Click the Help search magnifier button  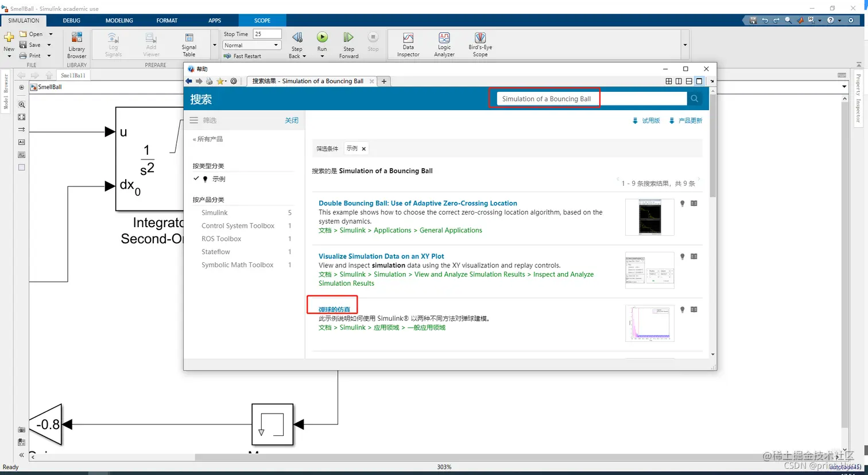694,99
